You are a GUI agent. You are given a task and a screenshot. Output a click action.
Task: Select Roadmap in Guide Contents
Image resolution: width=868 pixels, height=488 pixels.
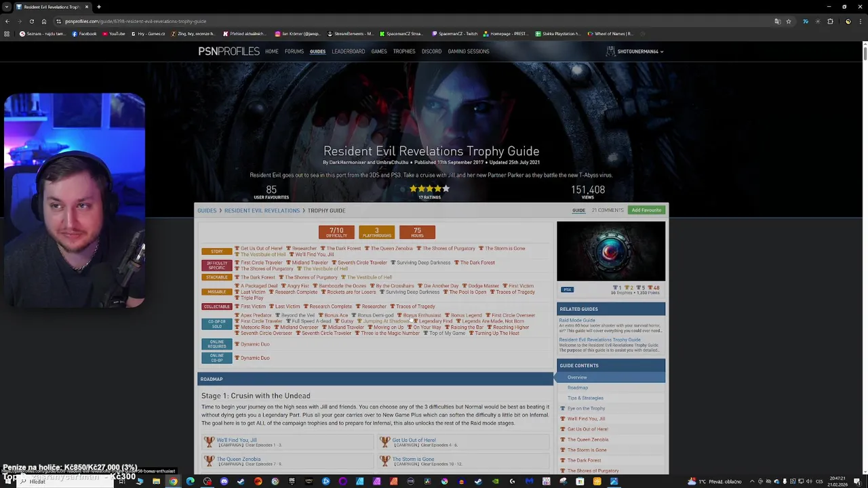click(578, 388)
